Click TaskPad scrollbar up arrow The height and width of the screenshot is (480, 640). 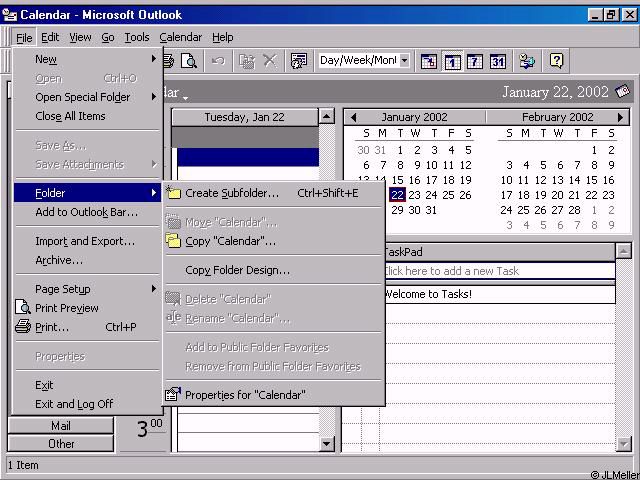tap(623, 251)
